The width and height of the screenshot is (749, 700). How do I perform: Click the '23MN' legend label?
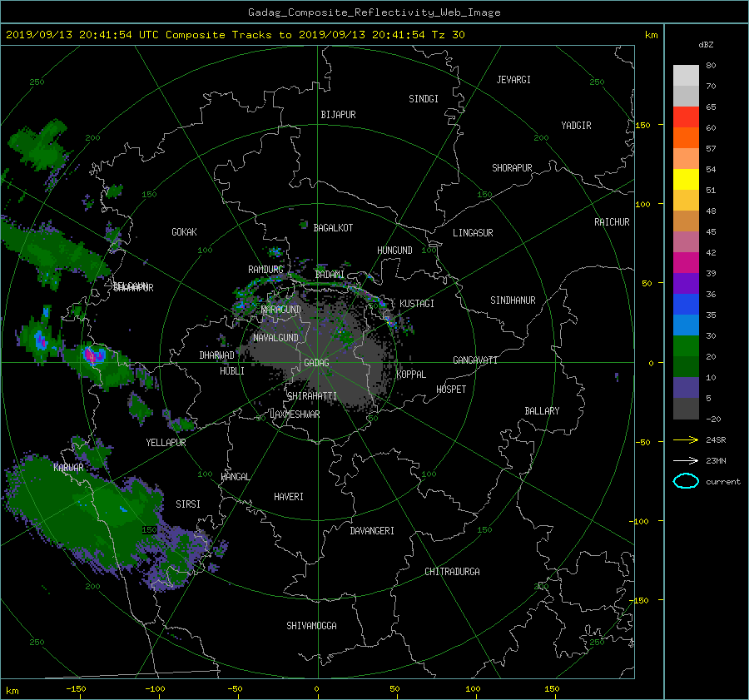coord(716,461)
